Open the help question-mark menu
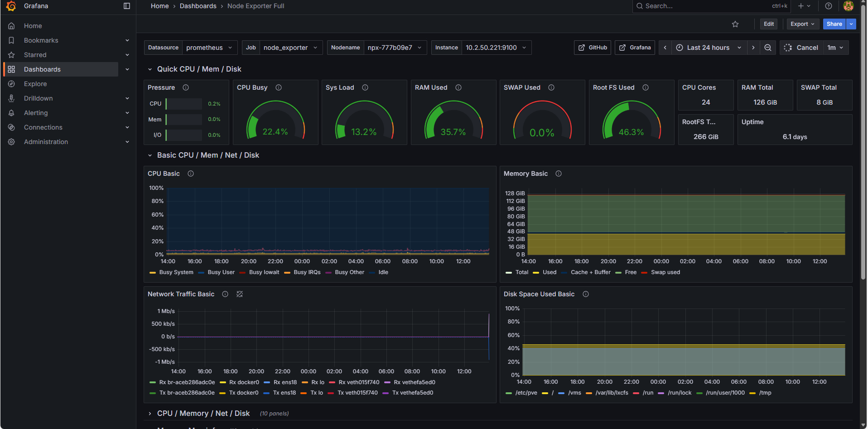This screenshot has width=868, height=429. tap(829, 6)
